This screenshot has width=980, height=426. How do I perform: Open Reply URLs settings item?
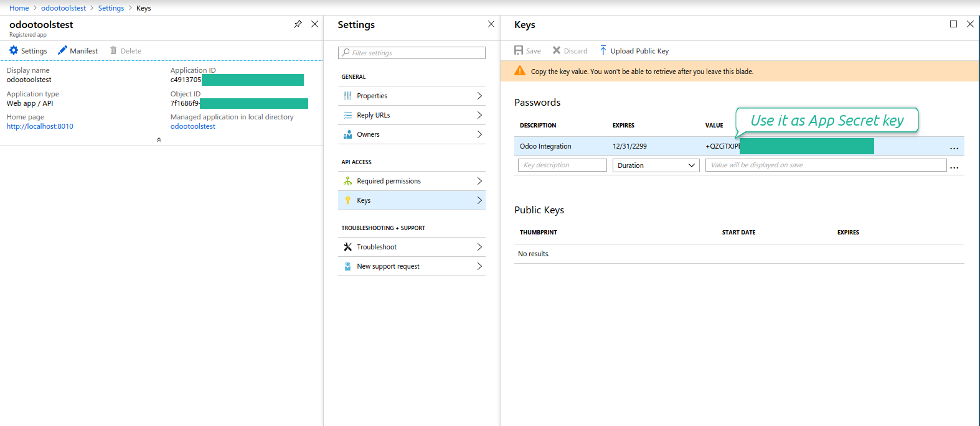pos(412,115)
